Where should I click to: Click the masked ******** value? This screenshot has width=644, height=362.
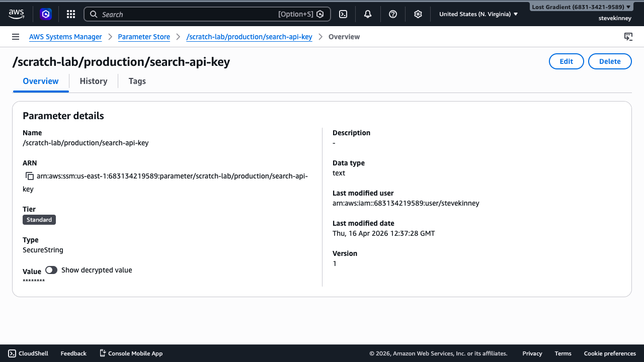[34, 281]
